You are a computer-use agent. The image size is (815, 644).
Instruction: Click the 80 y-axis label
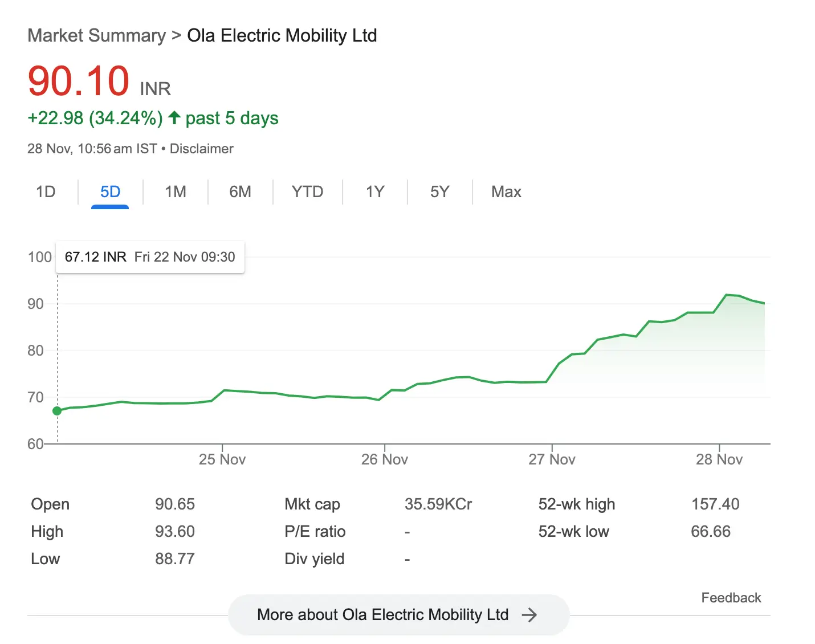coord(35,350)
